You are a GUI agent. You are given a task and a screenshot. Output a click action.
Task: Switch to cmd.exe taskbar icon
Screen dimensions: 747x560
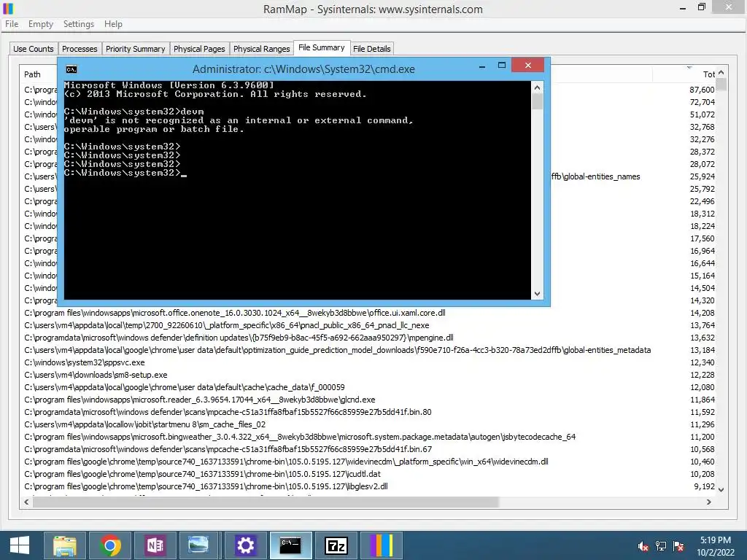click(290, 545)
